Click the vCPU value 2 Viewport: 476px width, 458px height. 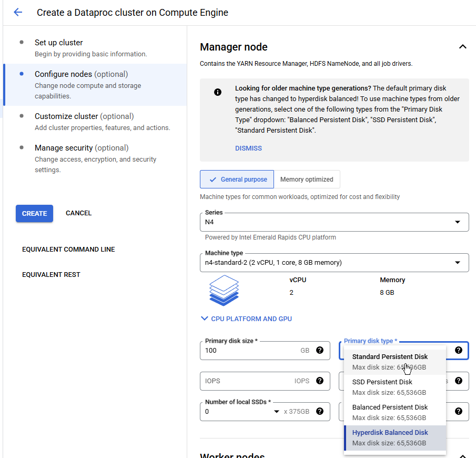pyautogui.click(x=291, y=292)
